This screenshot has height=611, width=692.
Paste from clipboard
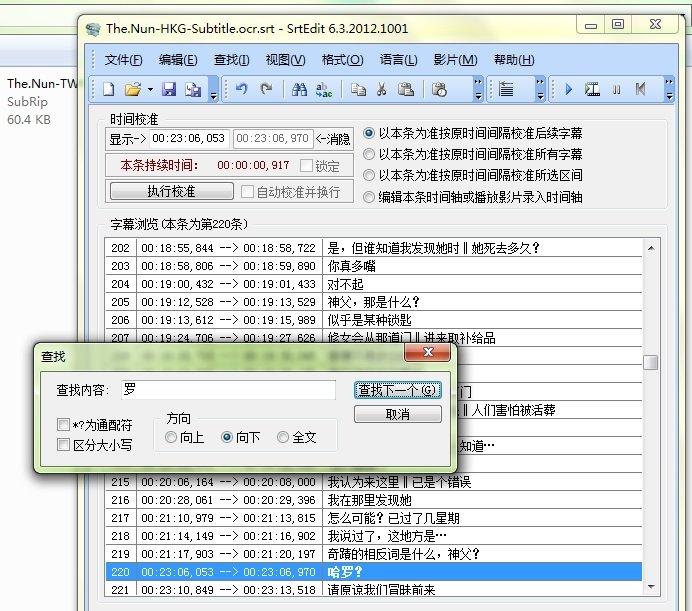tap(406, 90)
